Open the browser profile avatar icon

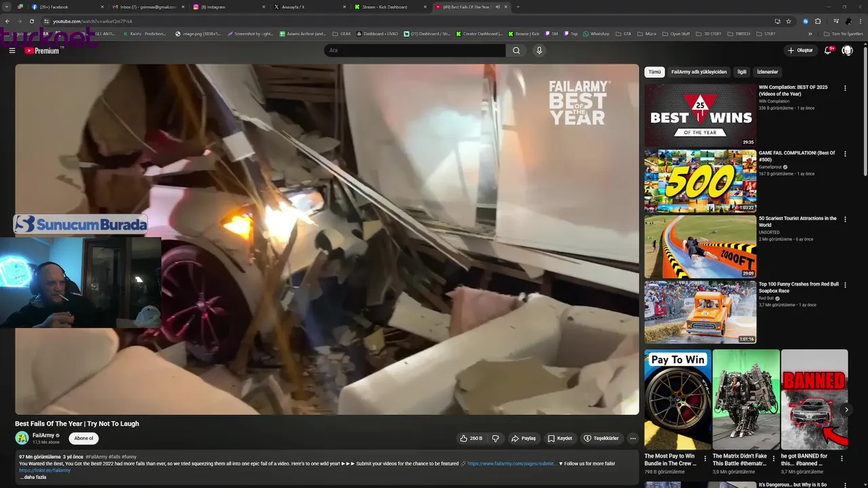848,21
